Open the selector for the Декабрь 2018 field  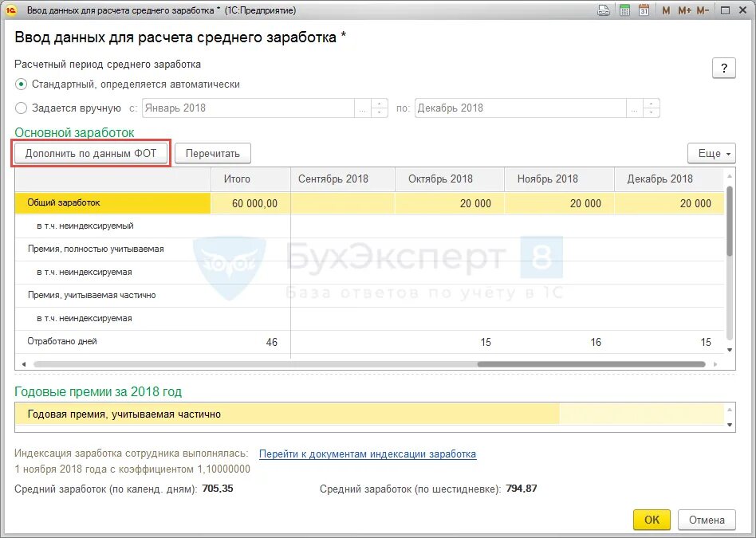point(635,108)
